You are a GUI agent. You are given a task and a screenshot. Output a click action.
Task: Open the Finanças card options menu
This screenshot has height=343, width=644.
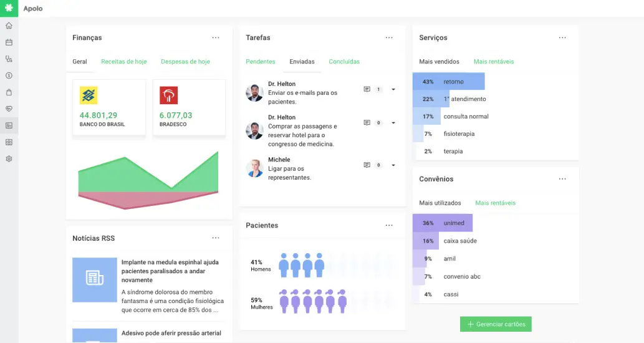tap(216, 37)
